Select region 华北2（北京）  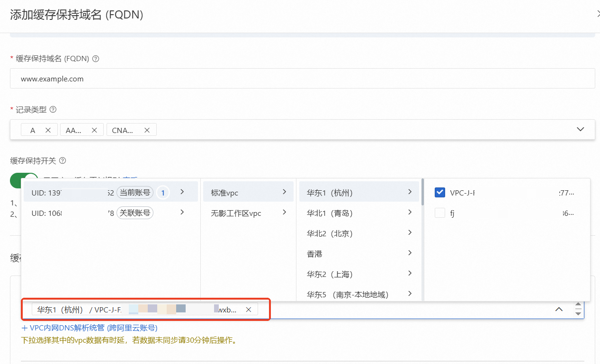point(359,233)
